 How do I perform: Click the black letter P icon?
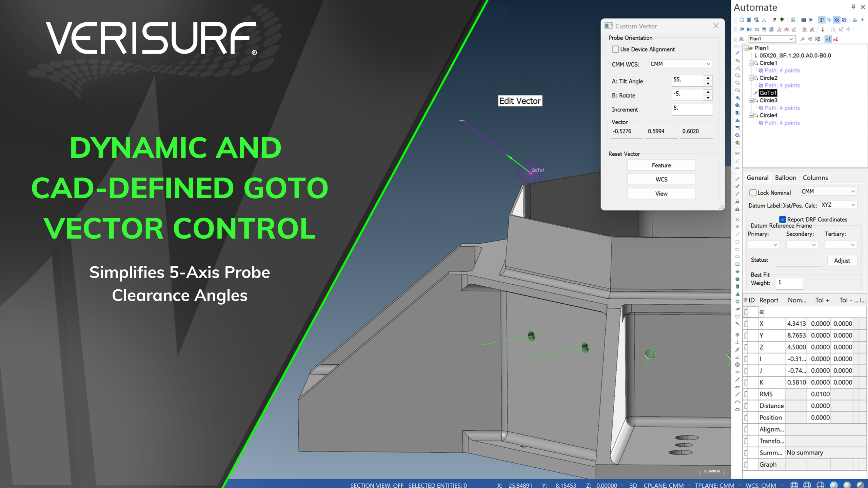point(775,20)
